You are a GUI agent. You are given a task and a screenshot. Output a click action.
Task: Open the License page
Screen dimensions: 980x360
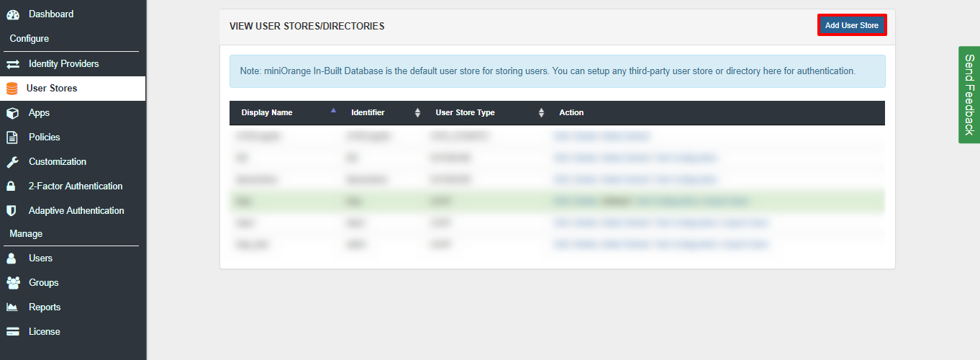[x=45, y=331]
